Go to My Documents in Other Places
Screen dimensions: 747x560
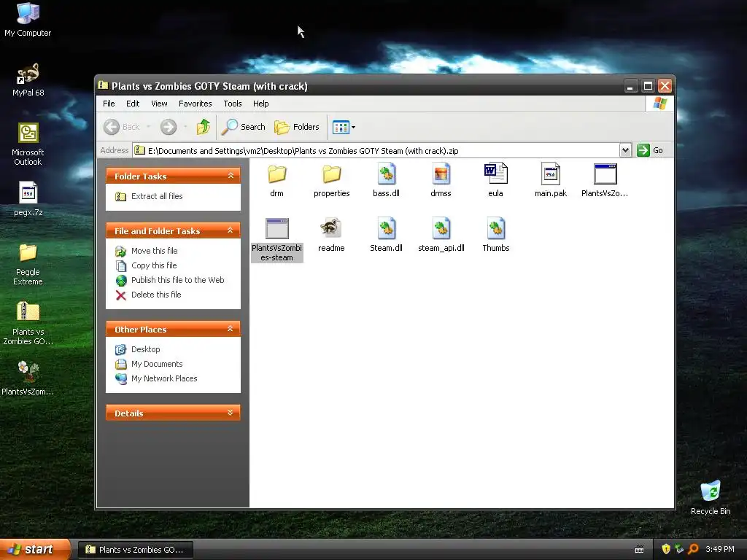[x=157, y=364]
